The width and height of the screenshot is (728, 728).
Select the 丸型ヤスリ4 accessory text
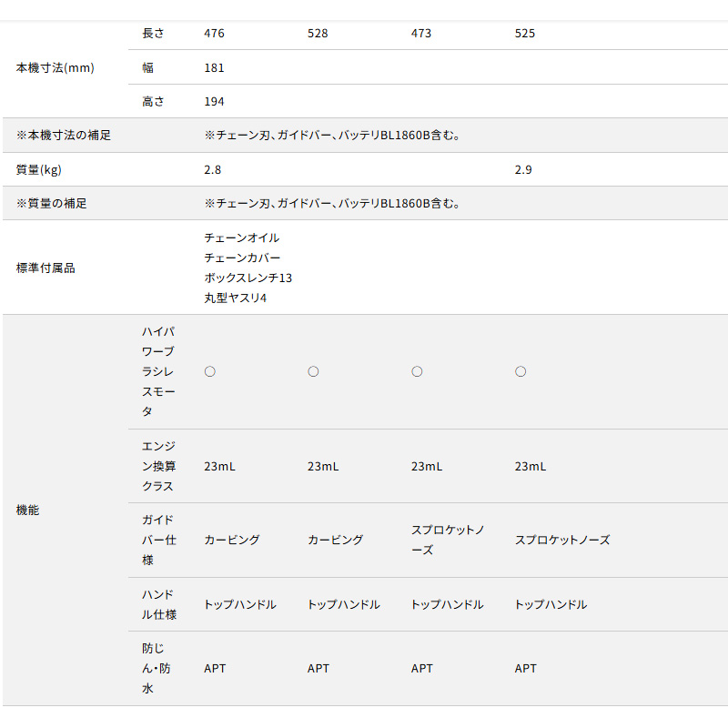(236, 298)
